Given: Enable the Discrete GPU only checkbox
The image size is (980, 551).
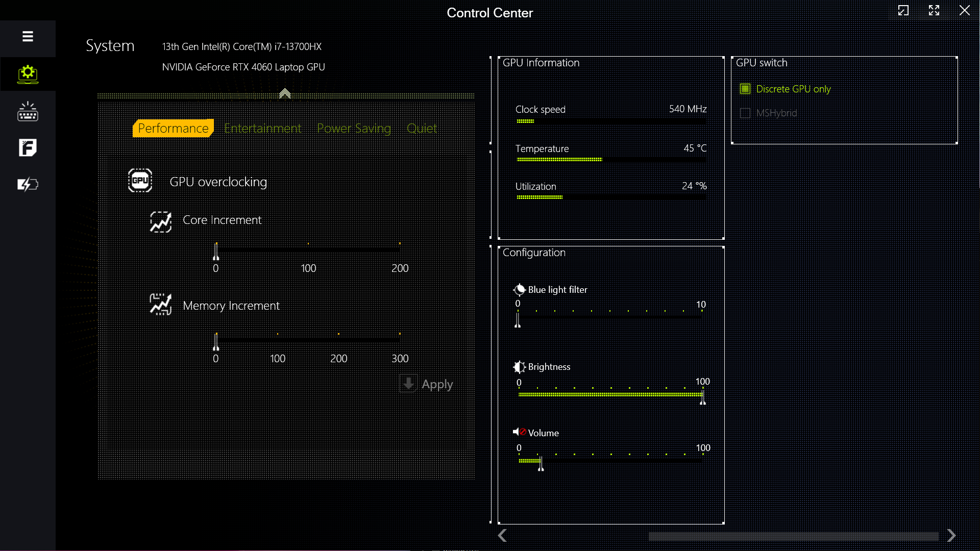Looking at the screenshot, I should pos(745,89).
